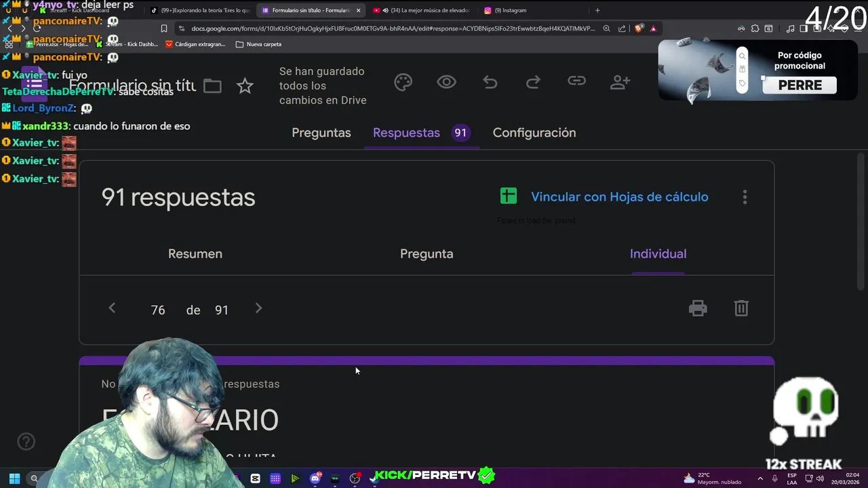Open the Configuración tab
This screenshot has width=868, height=488.
tap(534, 133)
